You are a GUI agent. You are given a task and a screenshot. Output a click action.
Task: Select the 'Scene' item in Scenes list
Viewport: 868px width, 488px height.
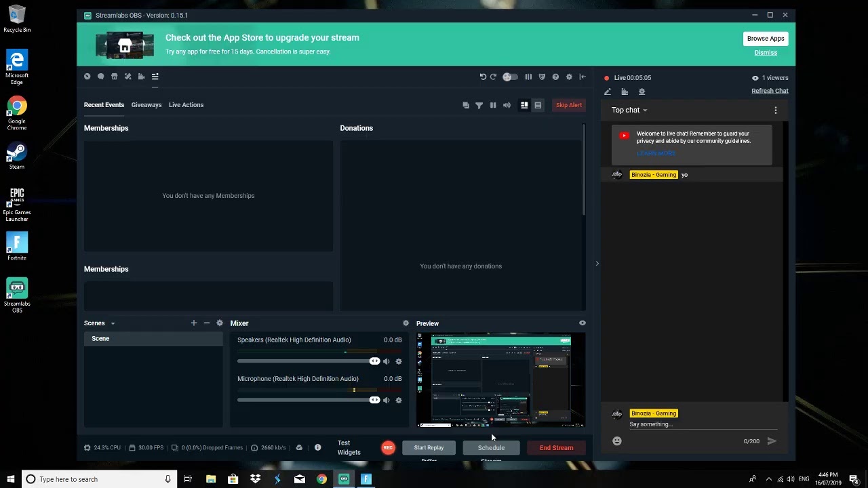click(x=153, y=338)
